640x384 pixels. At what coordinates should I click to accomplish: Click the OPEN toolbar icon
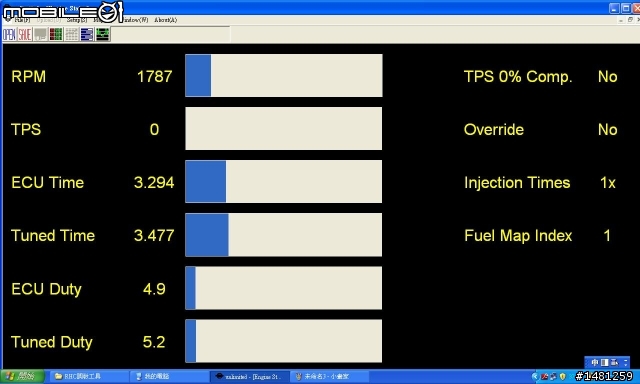point(9,35)
